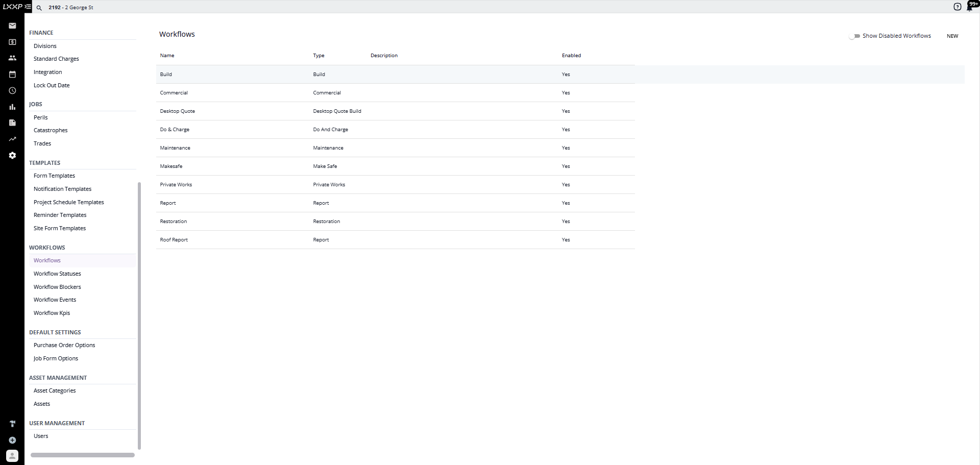
Task: Click the dollar finance icon in sidebar
Action: [x=12, y=42]
